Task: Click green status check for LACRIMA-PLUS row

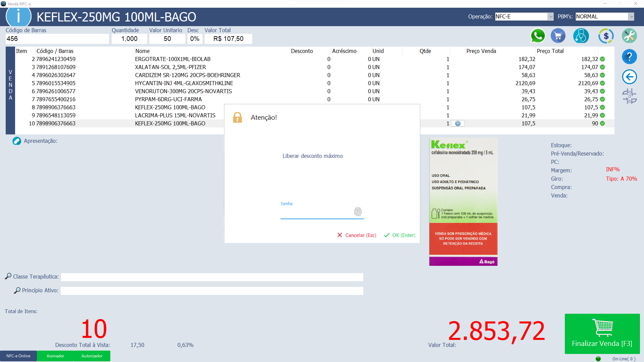Action: point(602,115)
